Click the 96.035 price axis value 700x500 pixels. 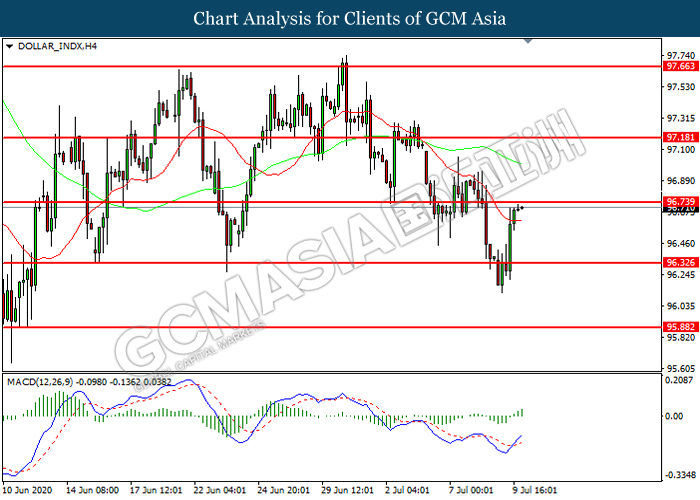click(x=681, y=306)
